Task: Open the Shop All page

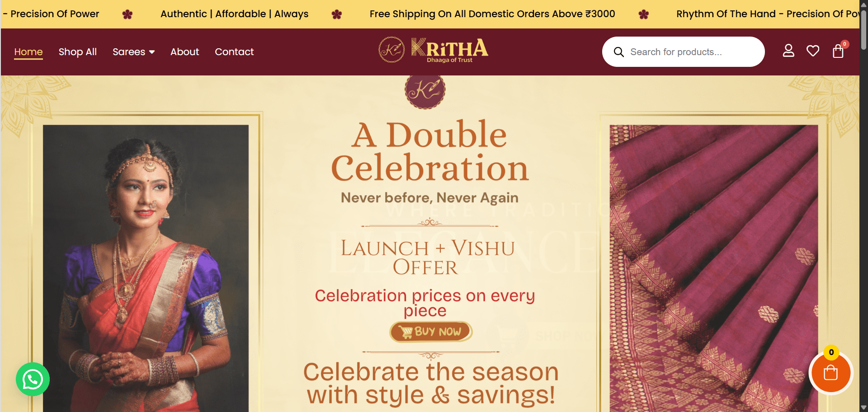Action: click(78, 52)
